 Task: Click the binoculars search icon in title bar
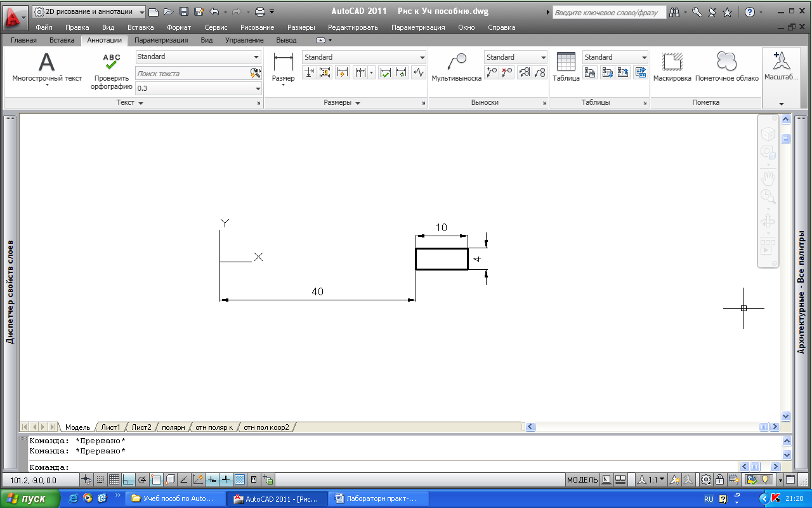point(674,12)
